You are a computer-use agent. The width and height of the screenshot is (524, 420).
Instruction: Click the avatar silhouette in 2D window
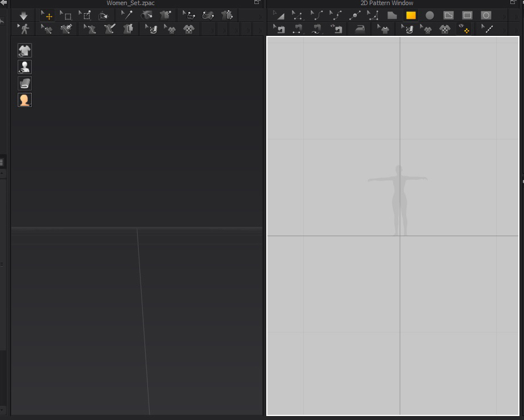point(398,201)
